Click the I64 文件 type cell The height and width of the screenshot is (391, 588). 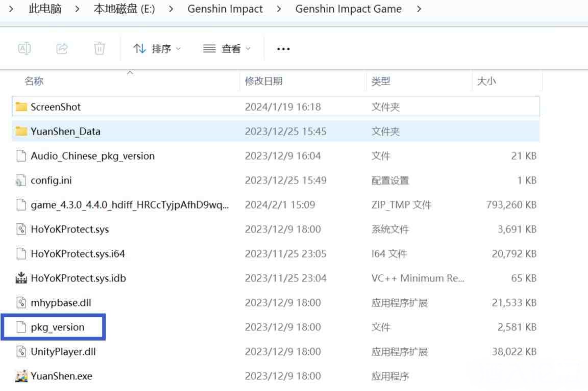pyautogui.click(x=389, y=253)
